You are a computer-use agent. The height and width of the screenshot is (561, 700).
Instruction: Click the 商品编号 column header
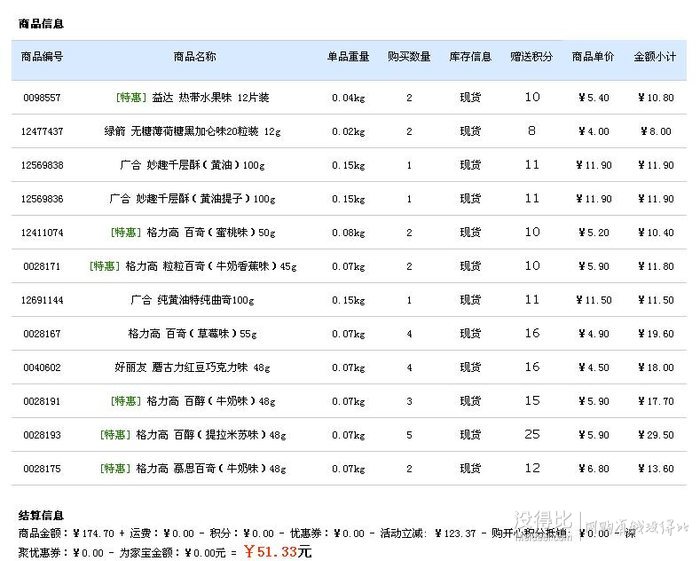42,57
